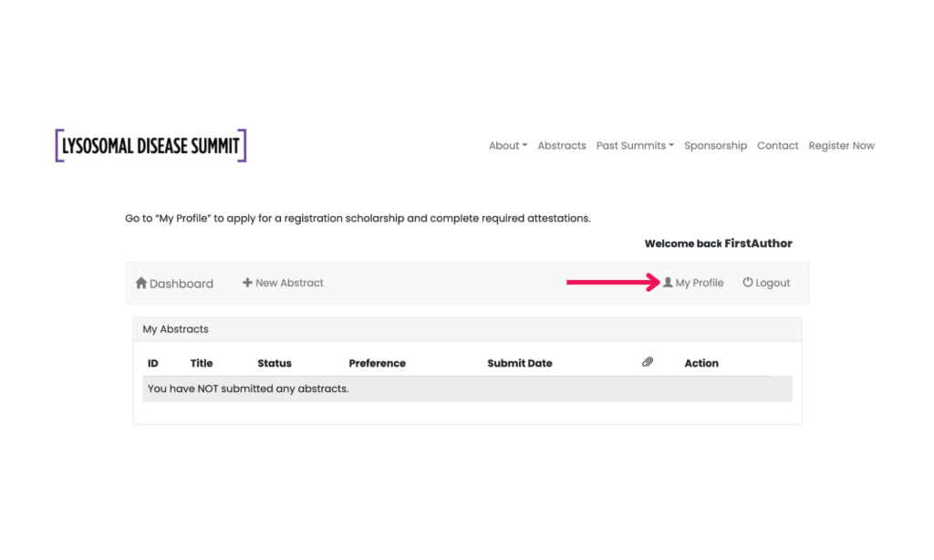Expand the About dropdown menu
Viewport: 934px width, 560px height.
point(507,146)
